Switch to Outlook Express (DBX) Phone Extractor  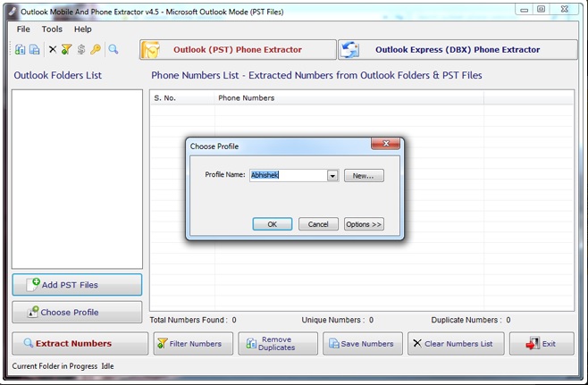pos(458,50)
